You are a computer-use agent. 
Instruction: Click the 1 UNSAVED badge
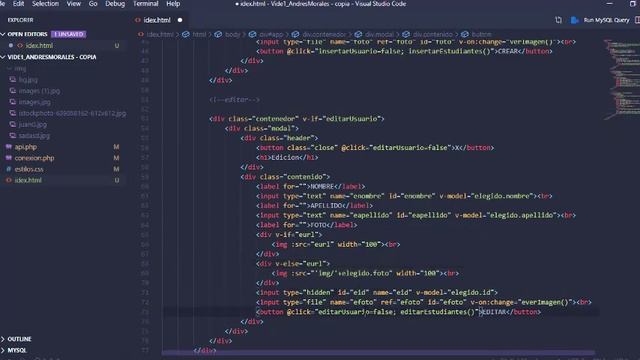[x=69, y=34]
